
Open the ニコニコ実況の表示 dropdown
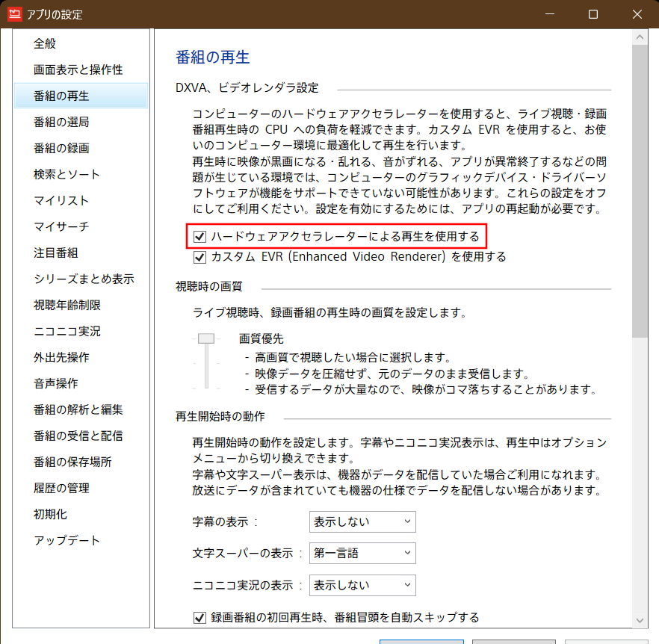coord(362,585)
